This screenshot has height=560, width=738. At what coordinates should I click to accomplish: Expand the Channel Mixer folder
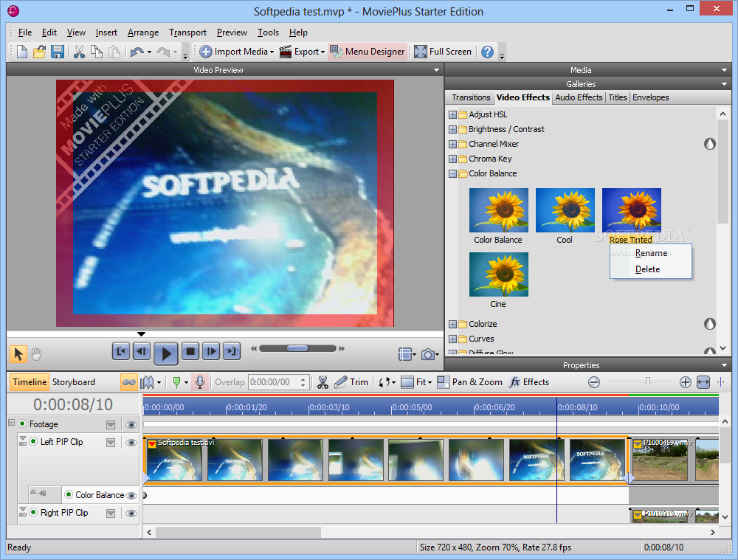[x=452, y=144]
